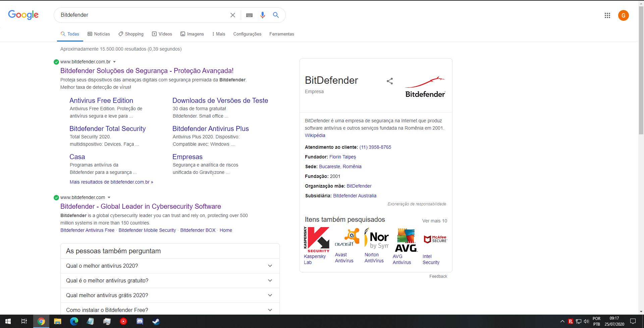
Task: Open the Antivirus Free Edition sitelink
Action: click(101, 101)
